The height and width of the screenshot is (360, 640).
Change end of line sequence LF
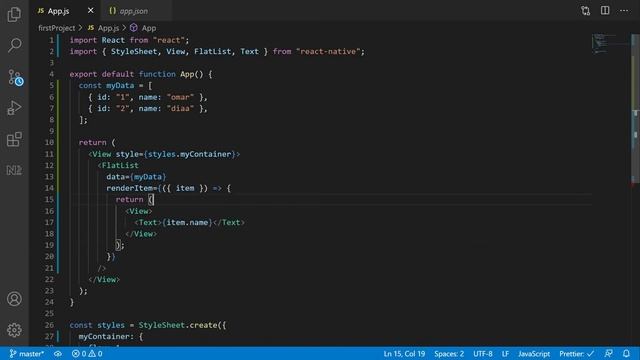coord(505,353)
